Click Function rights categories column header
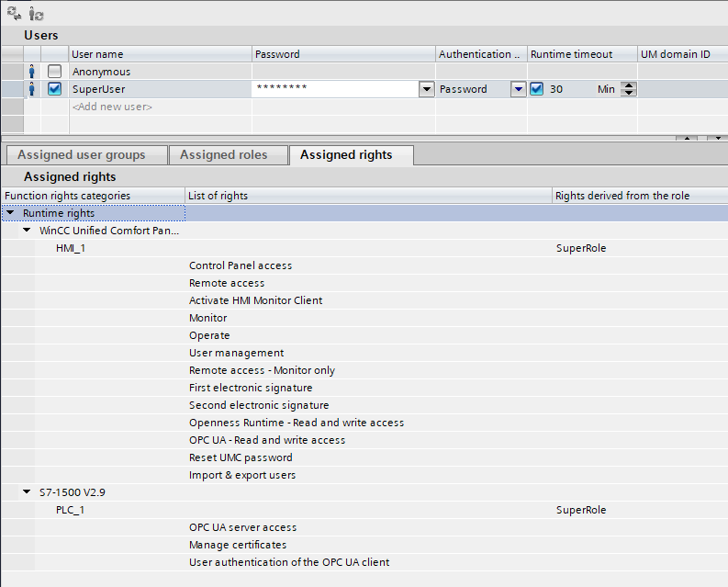The height and width of the screenshot is (587, 728). tap(93, 196)
